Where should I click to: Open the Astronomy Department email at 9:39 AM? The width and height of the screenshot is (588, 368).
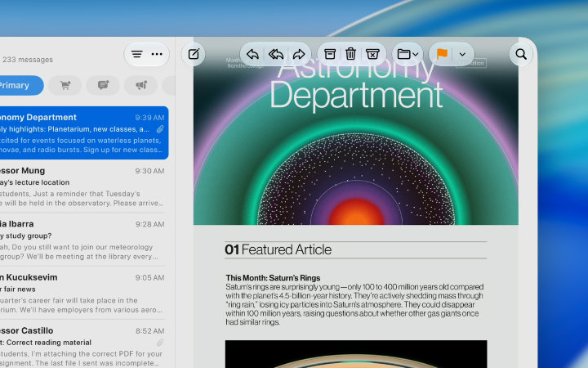(84, 133)
